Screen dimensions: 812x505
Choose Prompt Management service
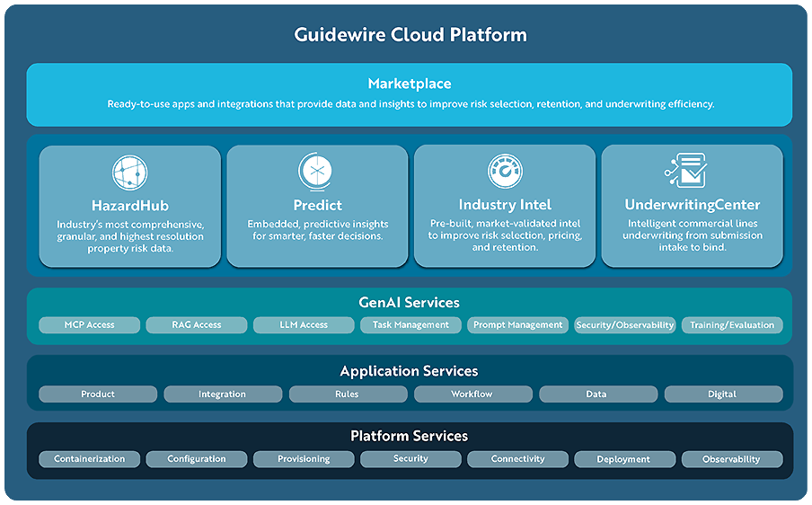(x=517, y=325)
